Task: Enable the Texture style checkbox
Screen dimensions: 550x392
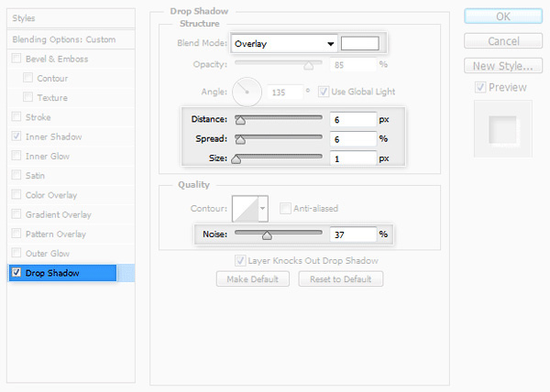Action: [x=27, y=97]
